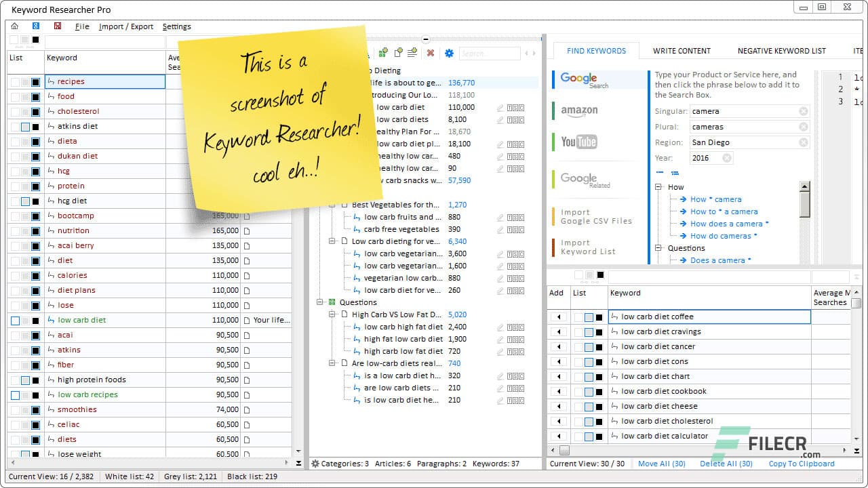The width and height of the screenshot is (868, 488).
Task: Click the red Save icon near the menu bar
Action: tap(56, 26)
